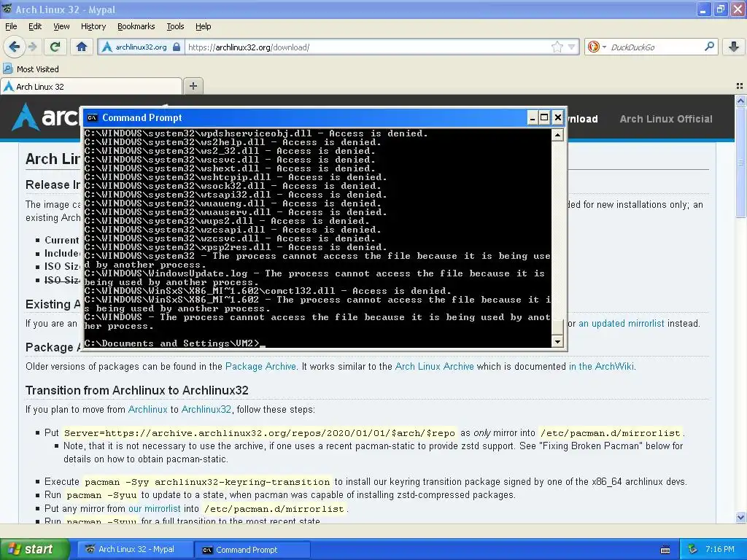Follow the Archlinux link in transition steps
This screenshot has width=747, height=560.
pos(147,409)
